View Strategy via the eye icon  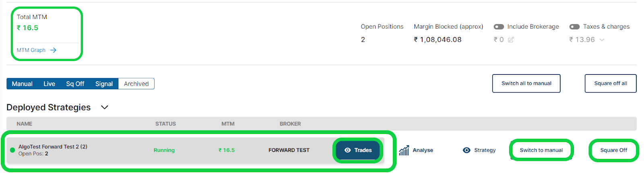pyautogui.click(x=466, y=150)
